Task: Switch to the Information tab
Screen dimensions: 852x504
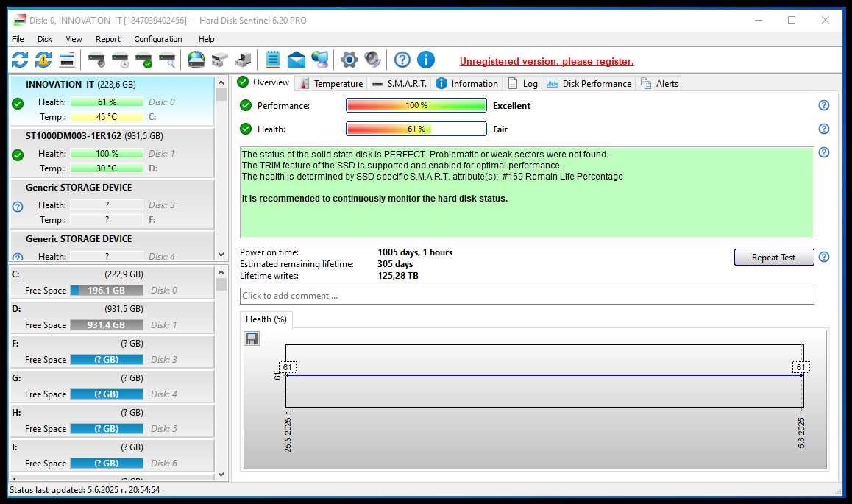Action: [x=466, y=84]
